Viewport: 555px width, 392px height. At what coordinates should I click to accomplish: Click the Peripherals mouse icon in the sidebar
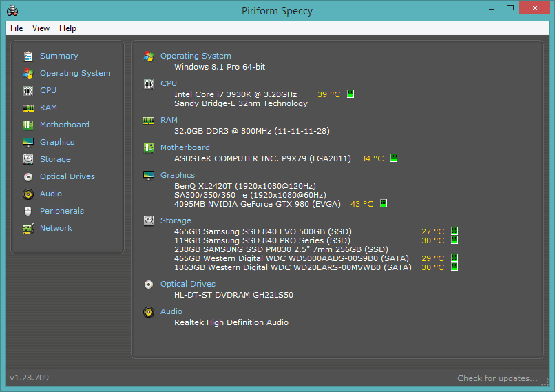pos(28,211)
